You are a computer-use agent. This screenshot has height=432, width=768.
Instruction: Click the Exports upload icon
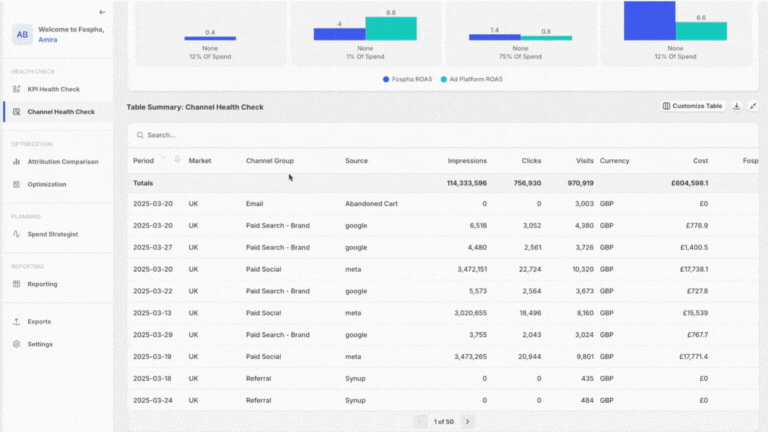click(17, 322)
